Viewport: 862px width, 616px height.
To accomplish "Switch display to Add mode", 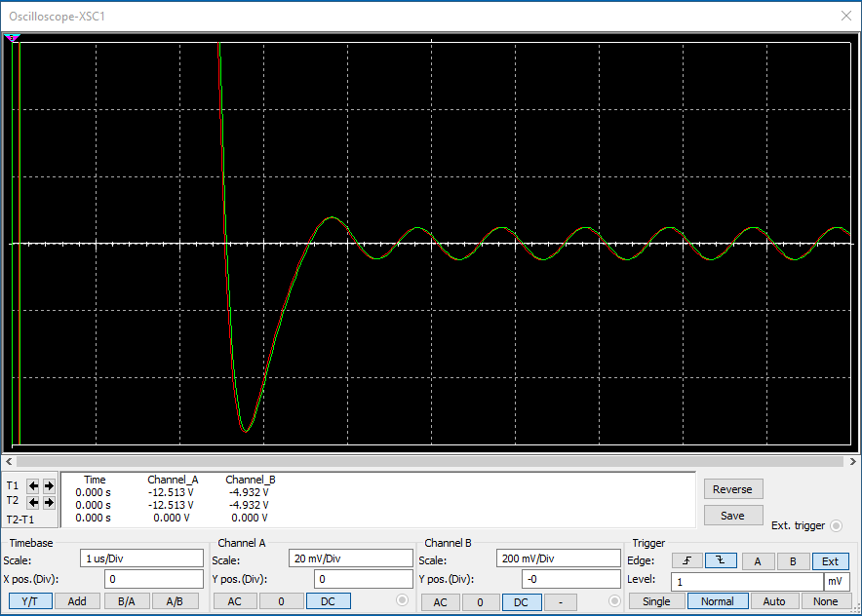I will click(x=77, y=601).
